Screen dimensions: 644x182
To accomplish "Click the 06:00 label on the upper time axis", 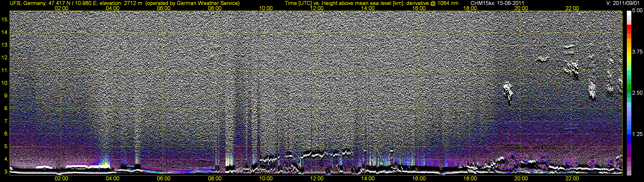I will coord(164,8).
